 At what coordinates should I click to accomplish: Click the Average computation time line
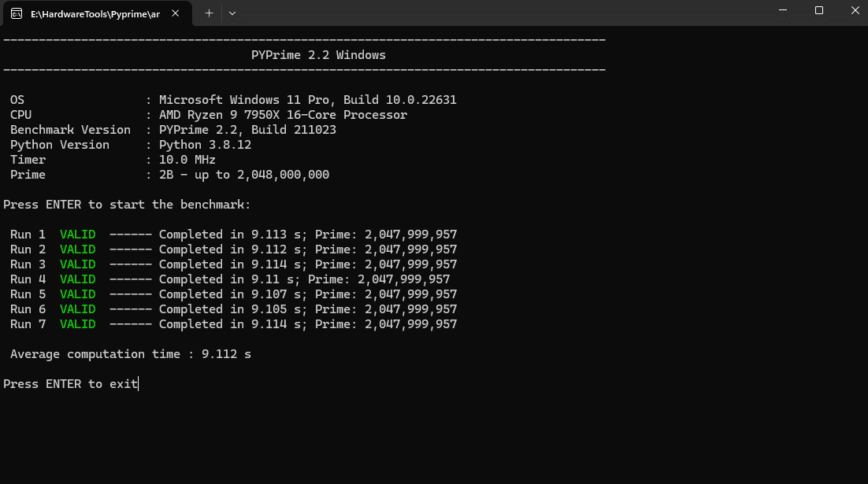tap(131, 354)
